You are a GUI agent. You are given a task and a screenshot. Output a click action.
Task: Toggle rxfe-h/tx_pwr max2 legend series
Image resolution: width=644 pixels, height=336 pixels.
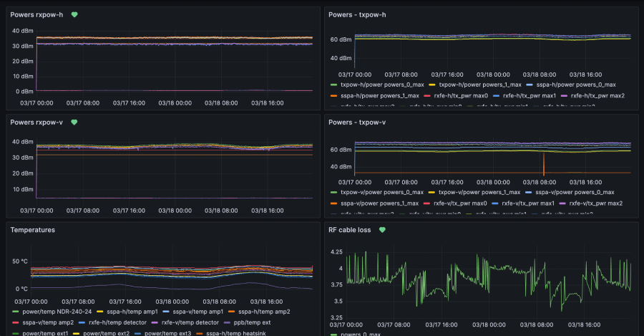point(597,96)
